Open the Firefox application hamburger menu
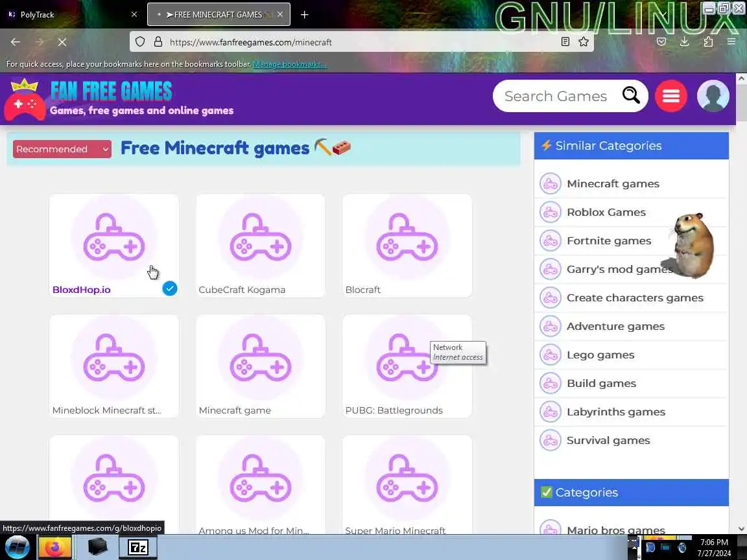This screenshot has width=747, height=560. coord(731,42)
